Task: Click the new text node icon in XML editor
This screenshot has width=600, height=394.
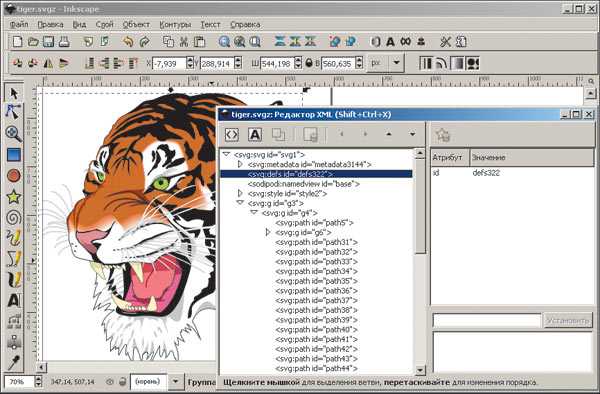Action: pyautogui.click(x=255, y=135)
